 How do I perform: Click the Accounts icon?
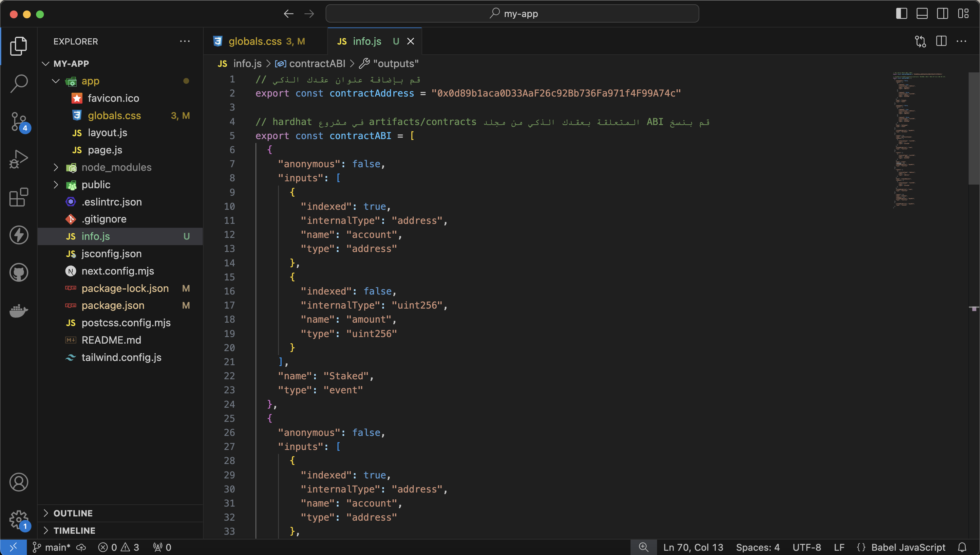(18, 482)
